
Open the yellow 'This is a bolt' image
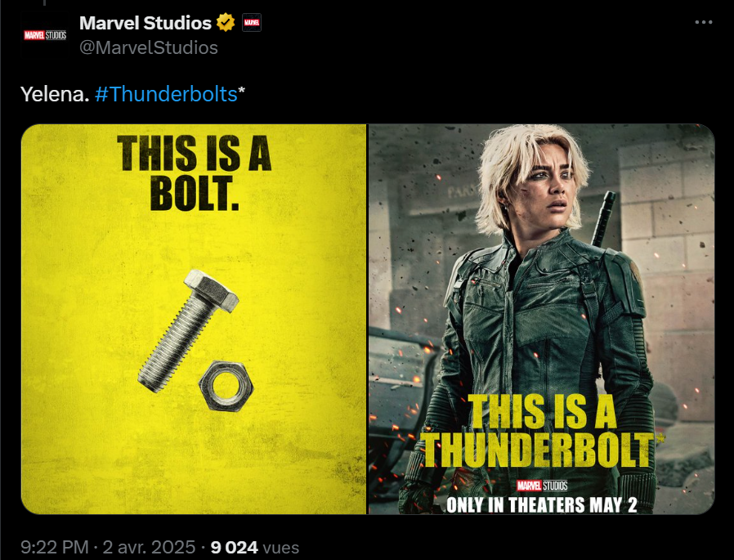point(194,319)
